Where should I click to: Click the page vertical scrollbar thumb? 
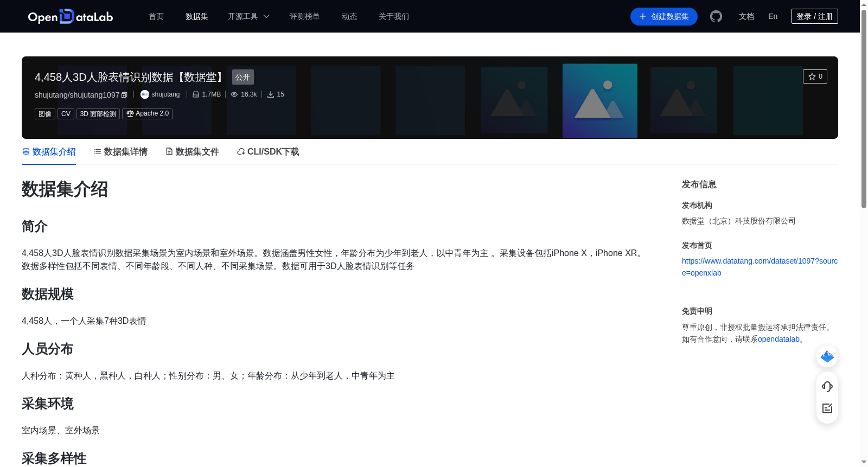[864, 108]
